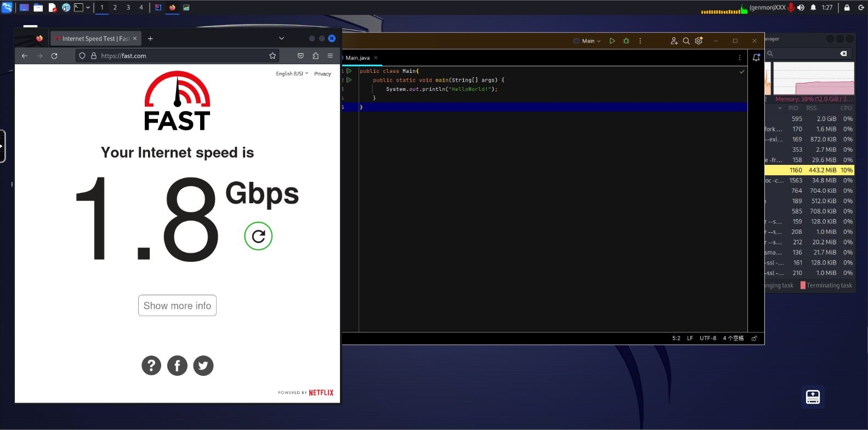Click UTF-8 encoding selector in status bar
Viewport: 868px width, 430px height.
[708, 339]
